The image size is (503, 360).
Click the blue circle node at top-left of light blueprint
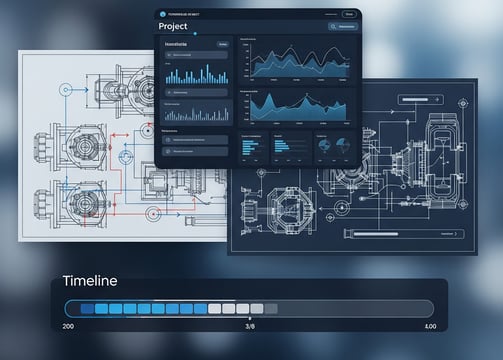(x=66, y=90)
